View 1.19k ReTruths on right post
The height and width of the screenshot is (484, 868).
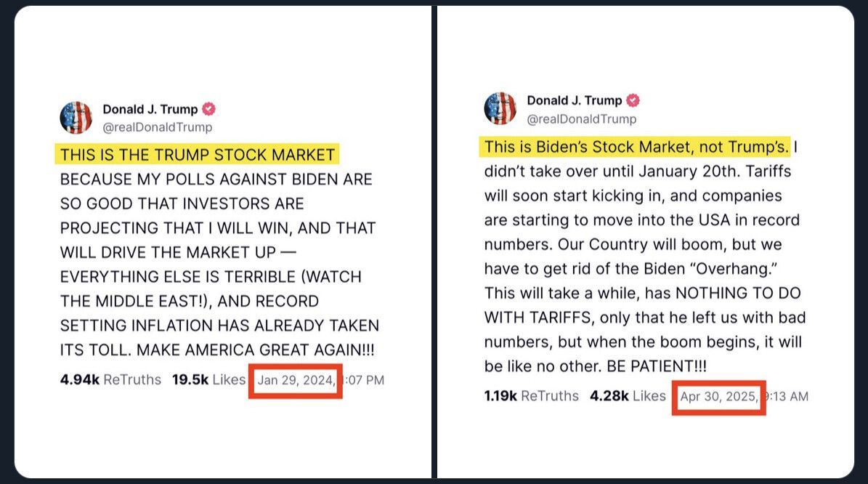pos(532,396)
